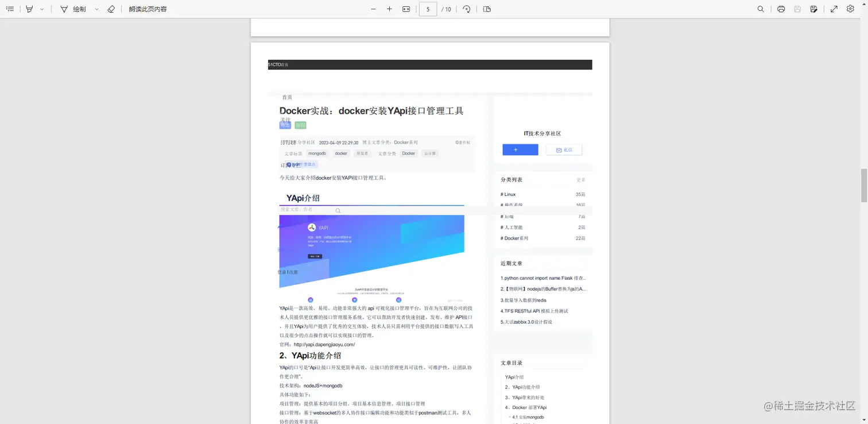Enter full screen mode
Viewport: 868px width, 424px height.
[x=834, y=9]
